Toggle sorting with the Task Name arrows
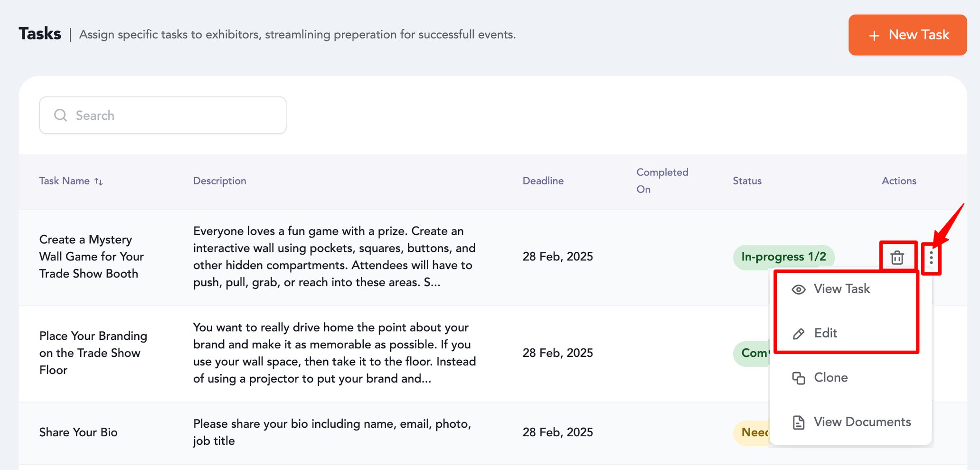 [x=99, y=181]
